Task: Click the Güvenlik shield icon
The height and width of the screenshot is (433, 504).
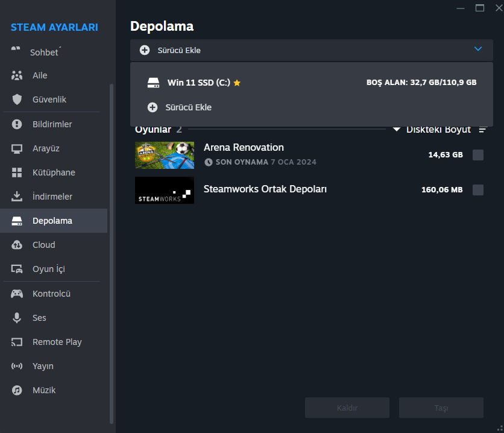Action: point(17,100)
